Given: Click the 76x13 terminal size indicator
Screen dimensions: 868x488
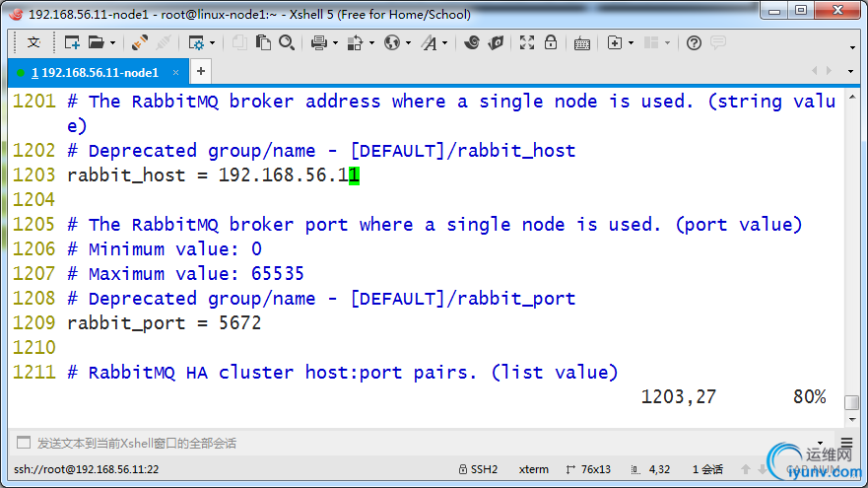Looking at the screenshot, I should pyautogui.click(x=588, y=469).
